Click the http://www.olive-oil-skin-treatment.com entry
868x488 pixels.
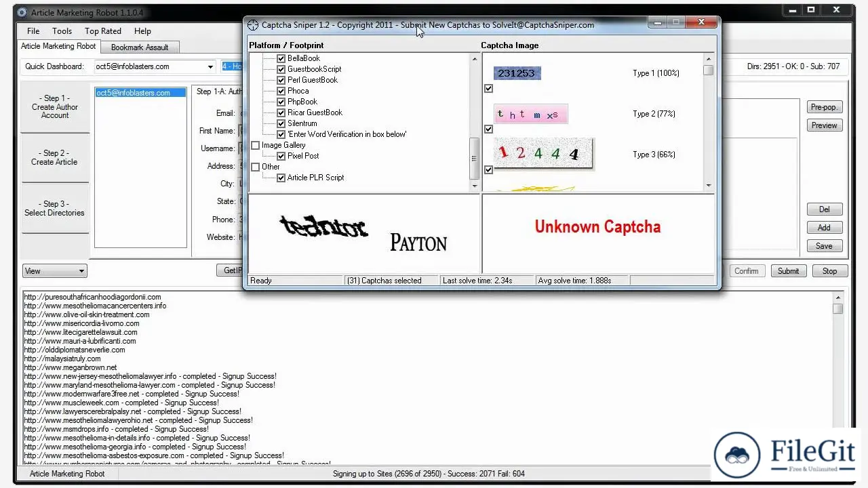pos(87,314)
